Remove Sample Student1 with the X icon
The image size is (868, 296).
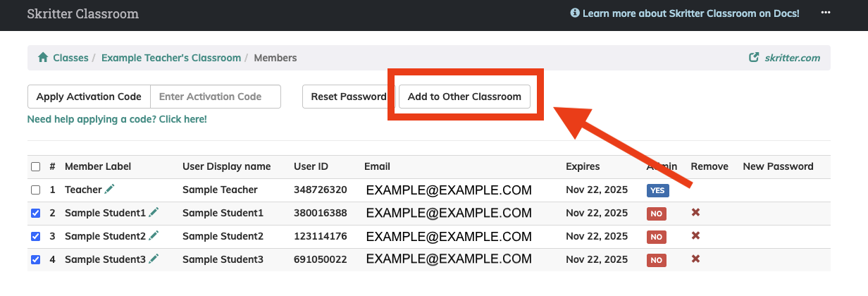click(x=695, y=213)
